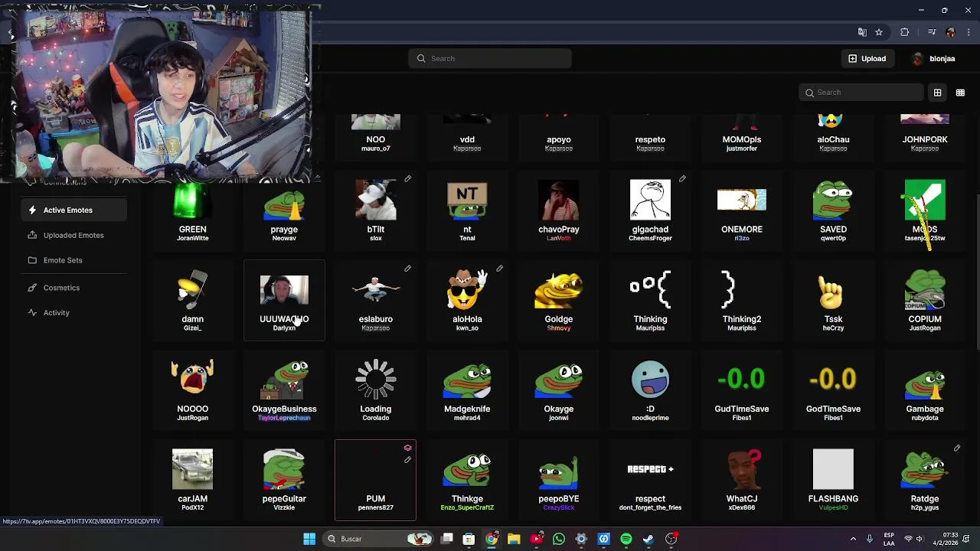980x551 pixels.
Task: Open the Chrome profile avatar
Action: point(951,32)
